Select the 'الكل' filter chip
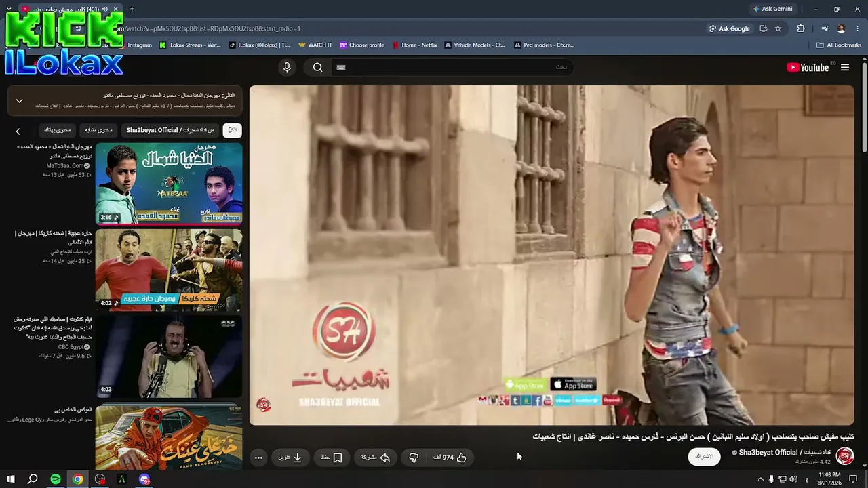 (232, 130)
